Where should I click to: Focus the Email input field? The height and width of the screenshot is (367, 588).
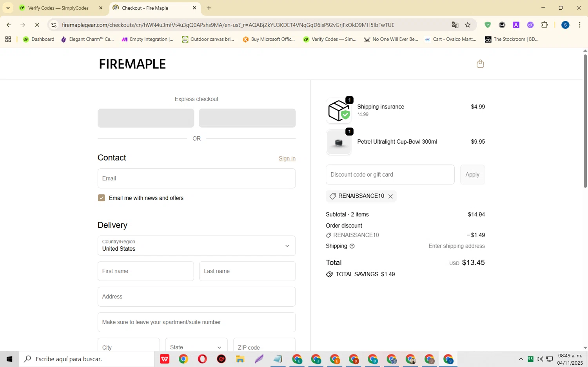196,179
